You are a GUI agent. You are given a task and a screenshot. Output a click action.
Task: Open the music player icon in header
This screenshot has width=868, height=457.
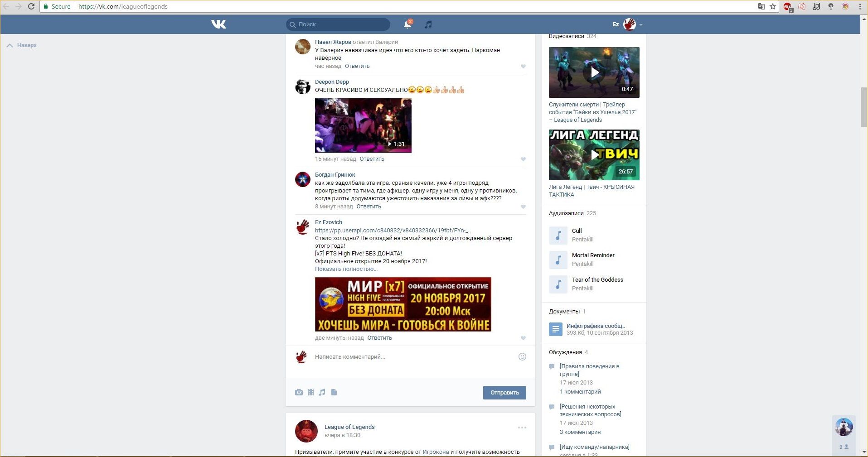(428, 24)
